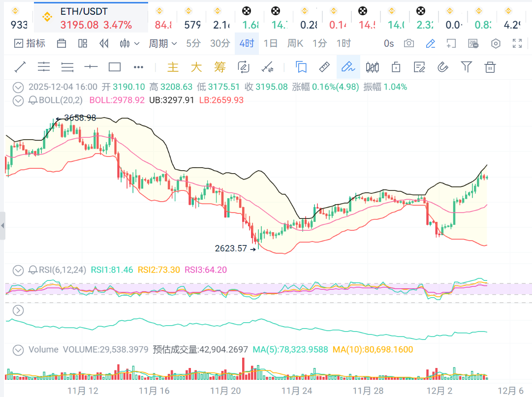
Task: Collapse the Volume indicator panel
Action: click(18, 350)
